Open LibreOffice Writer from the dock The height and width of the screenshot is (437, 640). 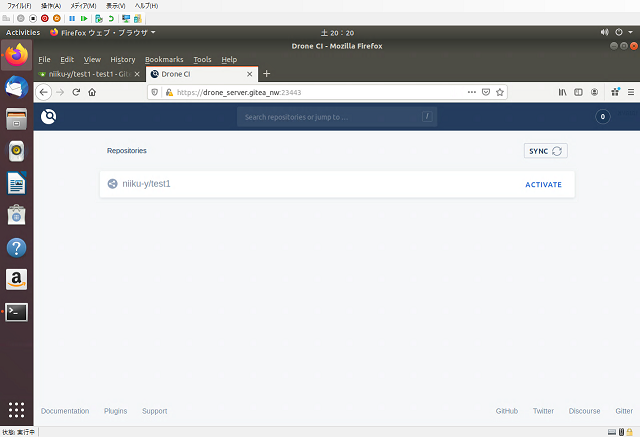[16, 183]
